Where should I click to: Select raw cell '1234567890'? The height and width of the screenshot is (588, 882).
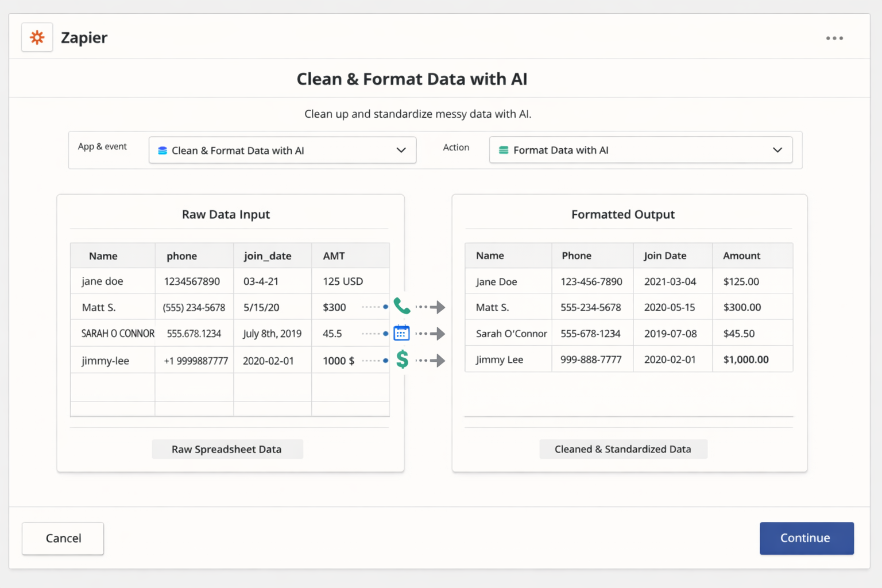click(x=194, y=281)
